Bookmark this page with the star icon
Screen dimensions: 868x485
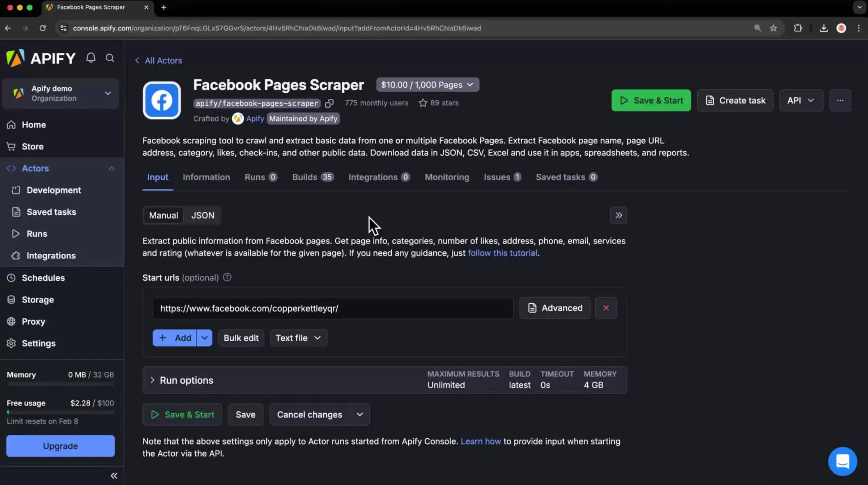[x=773, y=28]
